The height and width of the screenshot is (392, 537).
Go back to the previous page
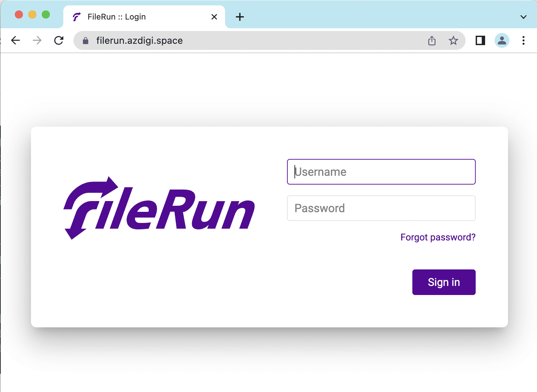pos(15,40)
